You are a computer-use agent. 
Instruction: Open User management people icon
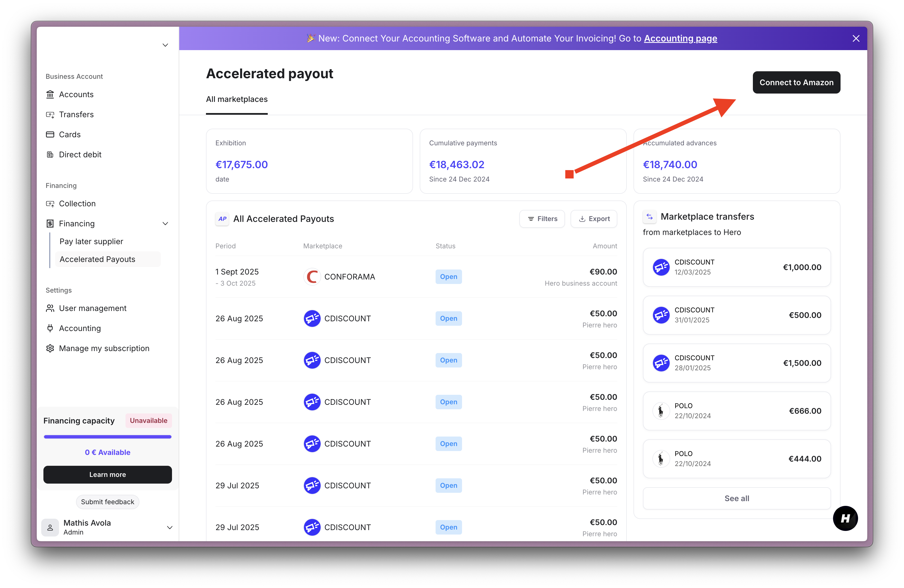pyautogui.click(x=50, y=308)
